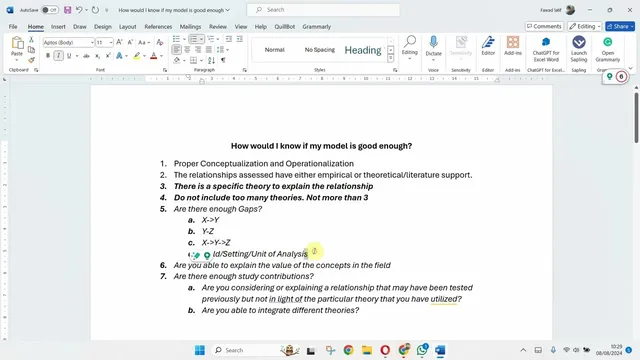640x360 pixels.
Task: Pick the yellow text highlight color
Action: click(136, 56)
